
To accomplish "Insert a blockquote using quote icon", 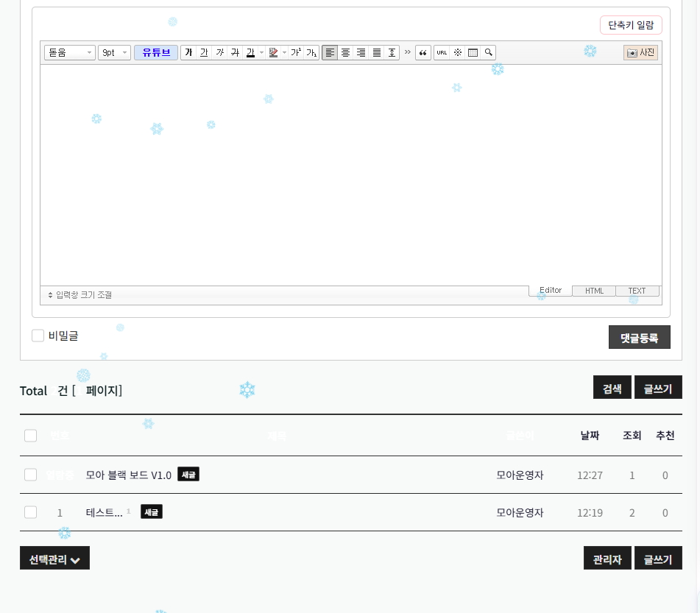I will click(x=423, y=52).
